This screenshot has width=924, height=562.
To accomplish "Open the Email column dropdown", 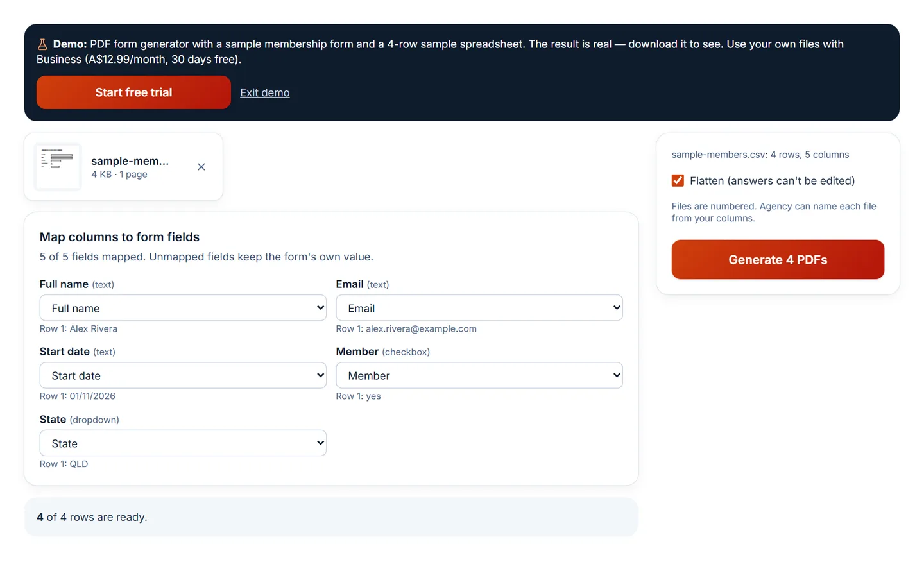I will (479, 308).
